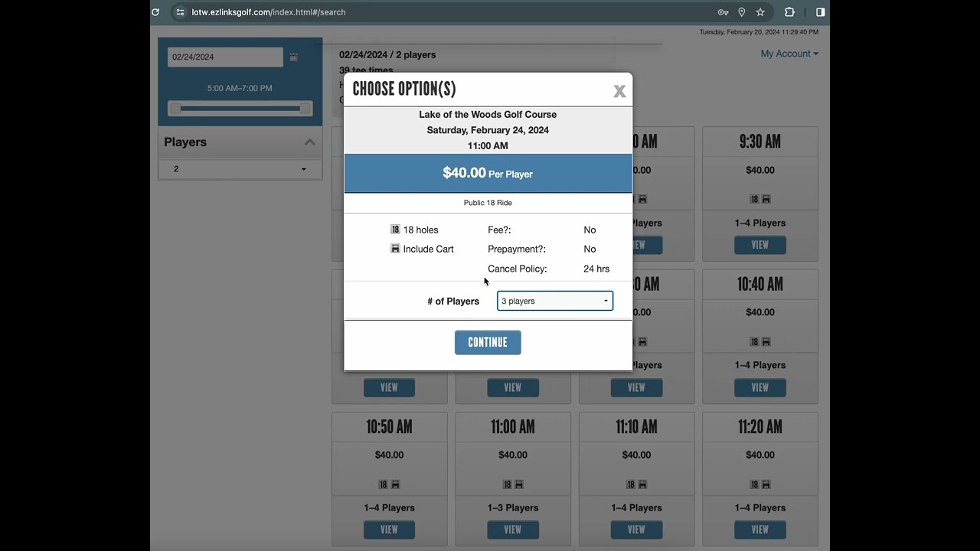Click the 18-hole icon on 11:00 AM card
This screenshot has width=980, height=551.
[x=507, y=484]
